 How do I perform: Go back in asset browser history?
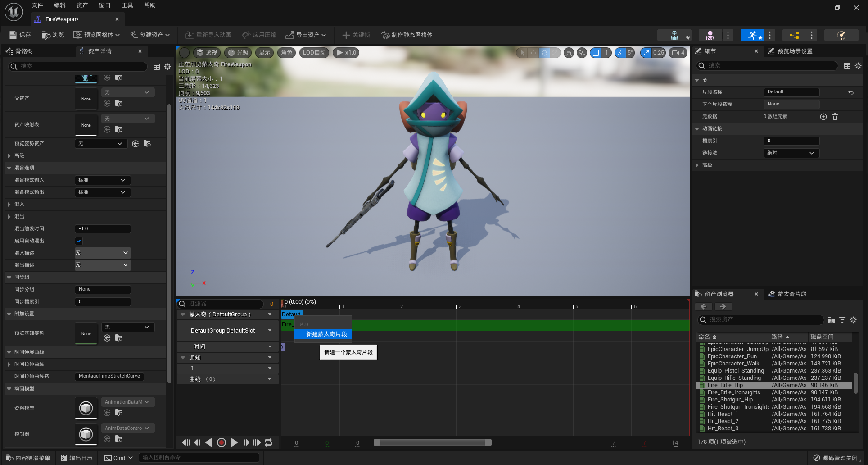click(704, 306)
